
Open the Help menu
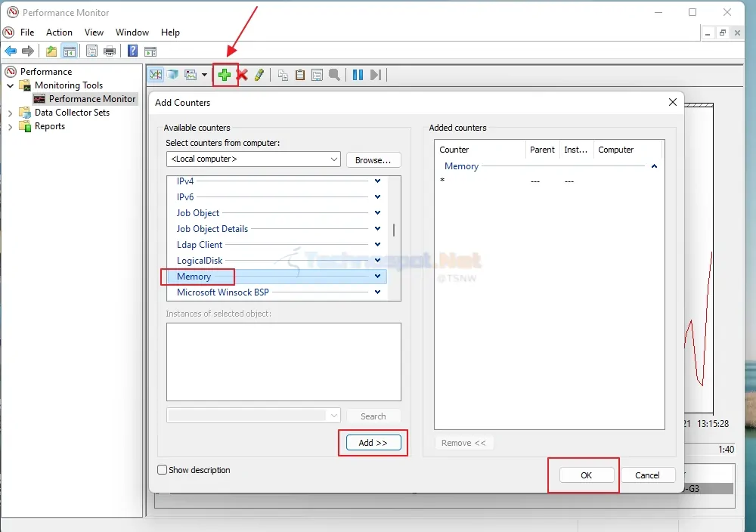pos(170,32)
